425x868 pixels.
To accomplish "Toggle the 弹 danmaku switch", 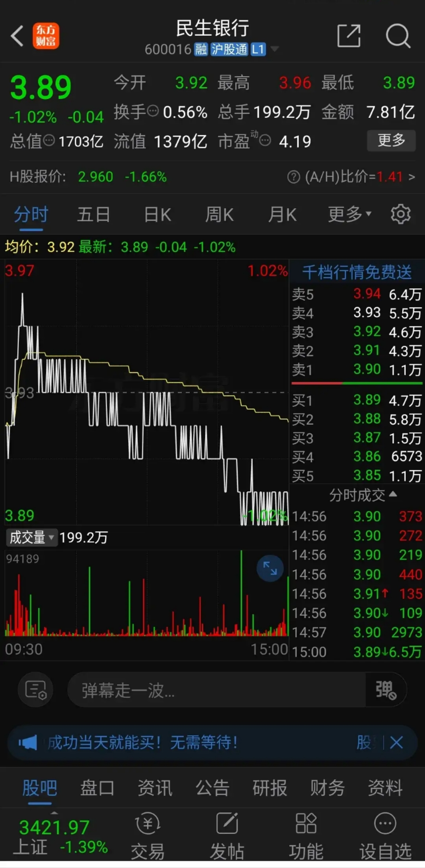I will pyautogui.click(x=386, y=690).
